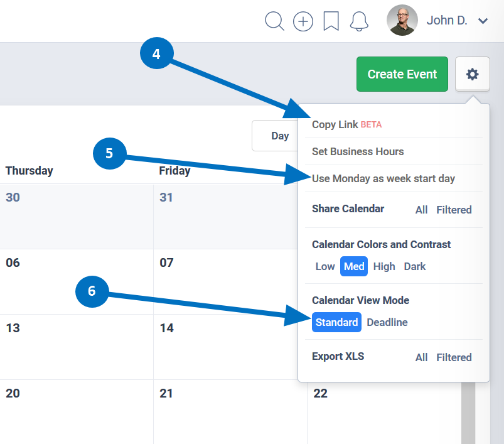The width and height of the screenshot is (504, 444).
Task: Click the search magnifier icon
Action: pos(274,21)
